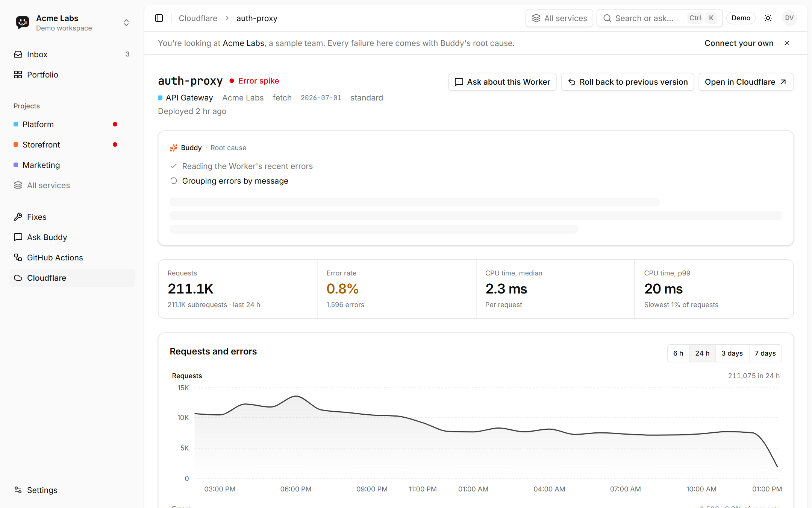The height and width of the screenshot is (508, 812).
Task: Click the auth-proxy breadcrumb
Action: coord(257,18)
